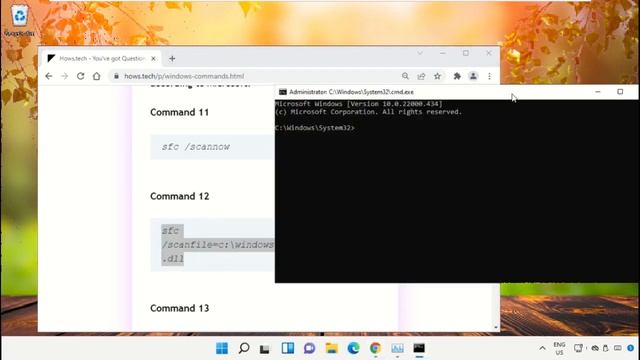Click the sfc /scannow code block
Viewport: 640px width, 360px height.
pyautogui.click(x=212, y=147)
